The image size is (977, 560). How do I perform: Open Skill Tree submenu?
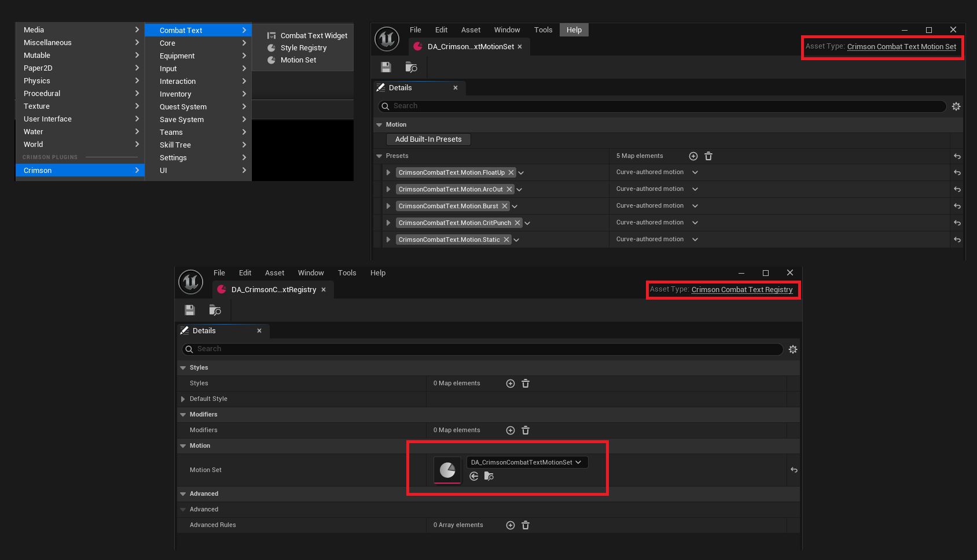[198, 145]
